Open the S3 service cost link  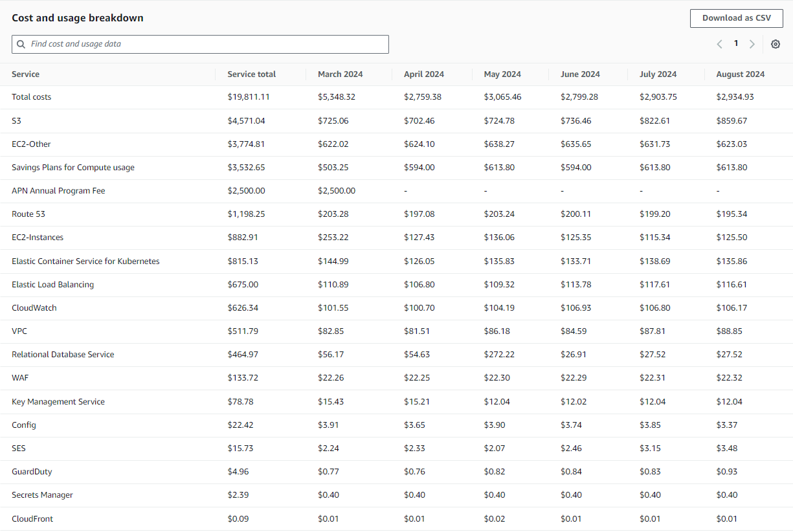(16, 120)
